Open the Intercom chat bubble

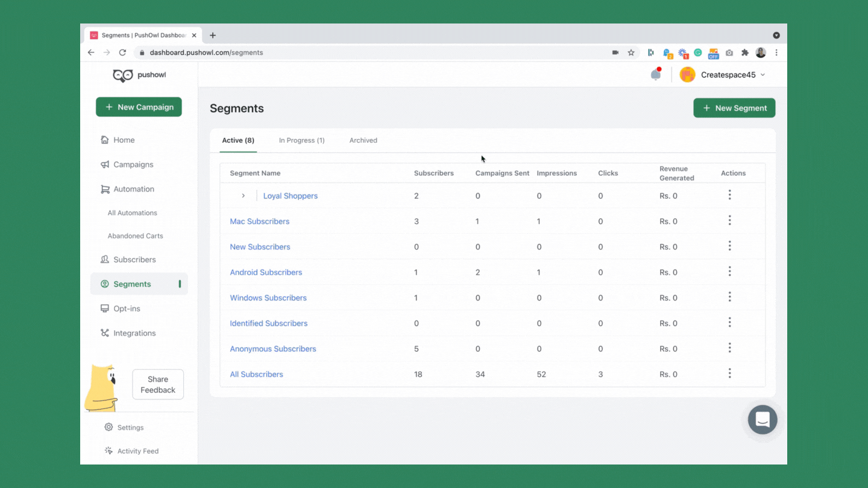(x=762, y=419)
